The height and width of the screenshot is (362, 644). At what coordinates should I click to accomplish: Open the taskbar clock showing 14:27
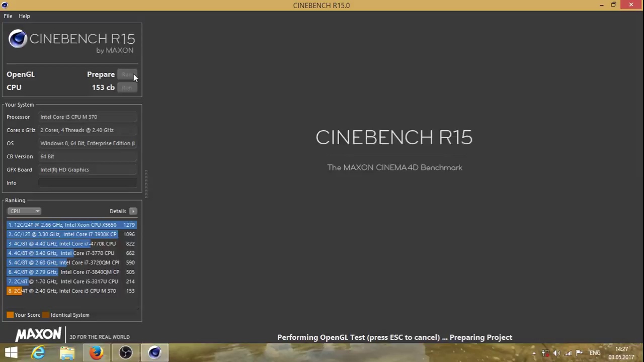tap(621, 353)
